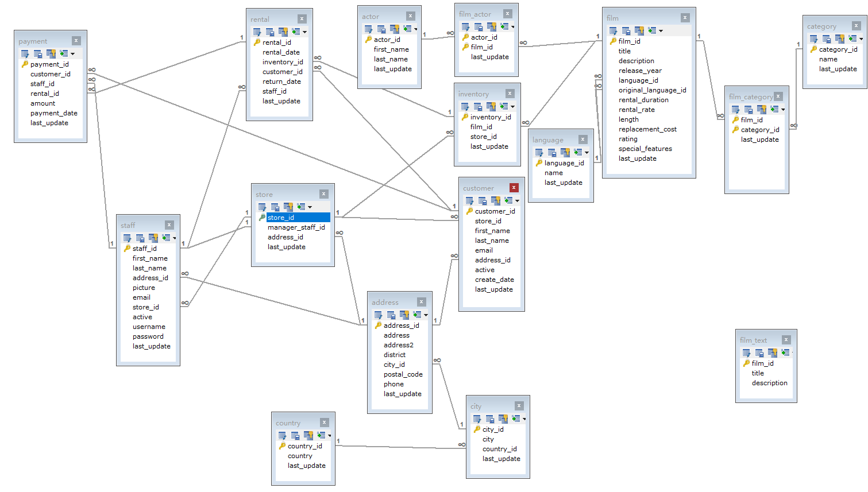Click the pencil edit-table icon in film_text table

pos(746,353)
